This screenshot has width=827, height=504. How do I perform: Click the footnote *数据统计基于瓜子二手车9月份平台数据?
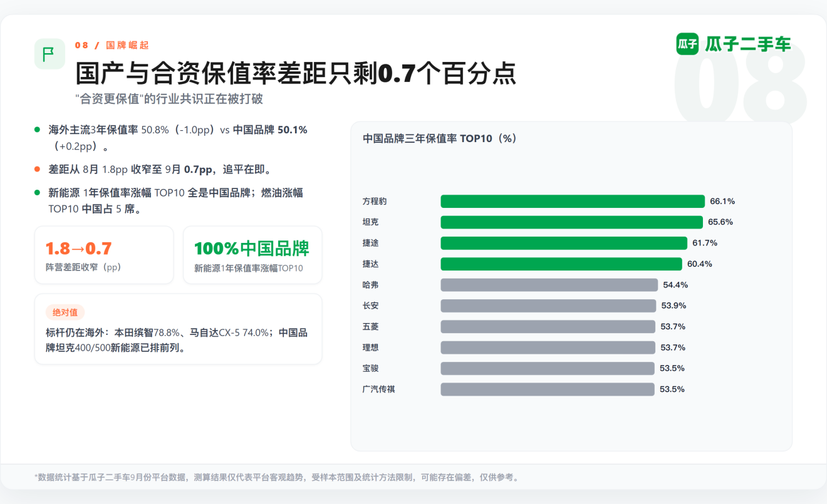coord(276,477)
